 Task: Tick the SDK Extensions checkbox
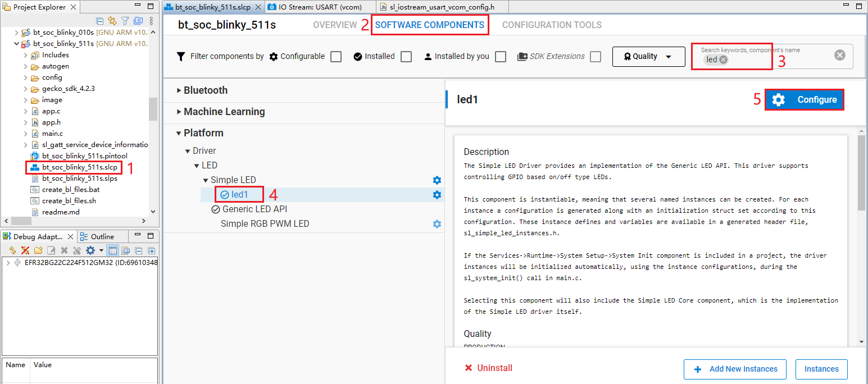[596, 57]
